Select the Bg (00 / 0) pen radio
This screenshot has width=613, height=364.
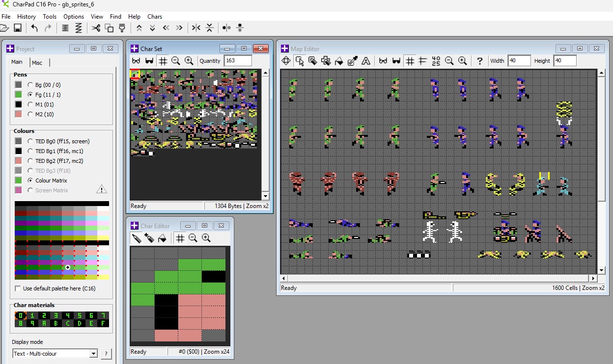coord(30,85)
